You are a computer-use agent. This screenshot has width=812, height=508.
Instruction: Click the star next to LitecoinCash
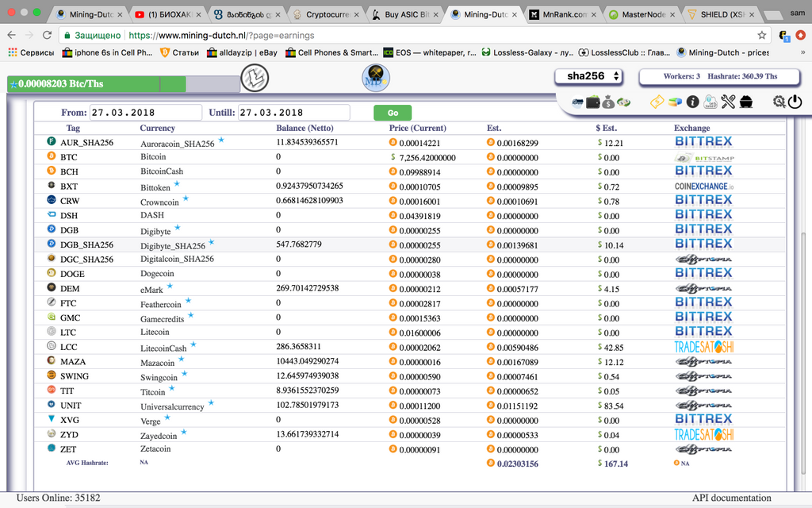(x=193, y=344)
